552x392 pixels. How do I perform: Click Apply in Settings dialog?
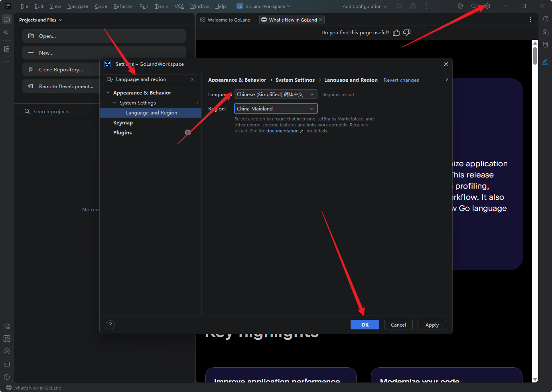pos(432,325)
